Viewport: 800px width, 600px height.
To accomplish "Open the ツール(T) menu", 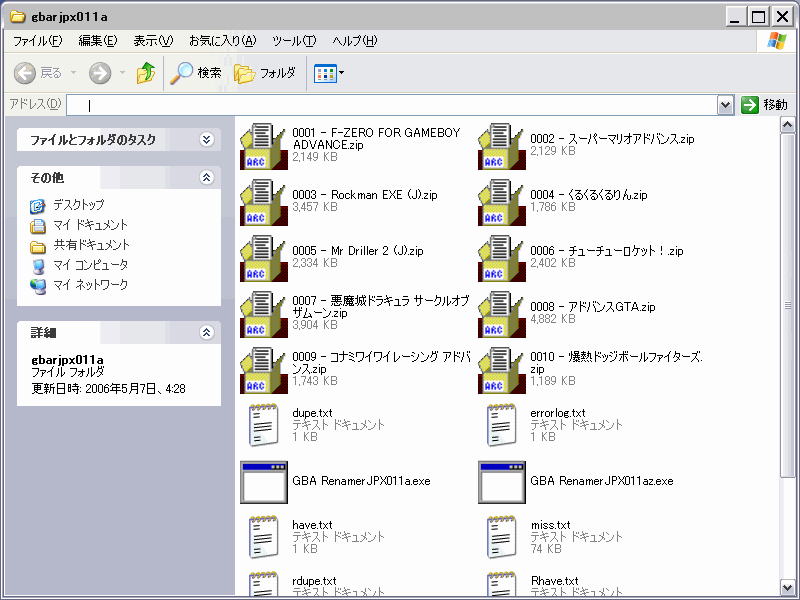I will tap(294, 41).
